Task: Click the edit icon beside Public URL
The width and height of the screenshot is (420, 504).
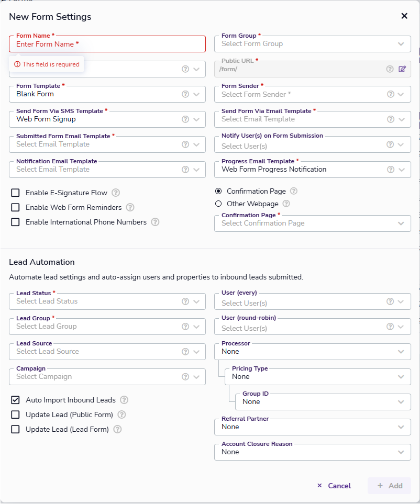Action: pos(402,69)
